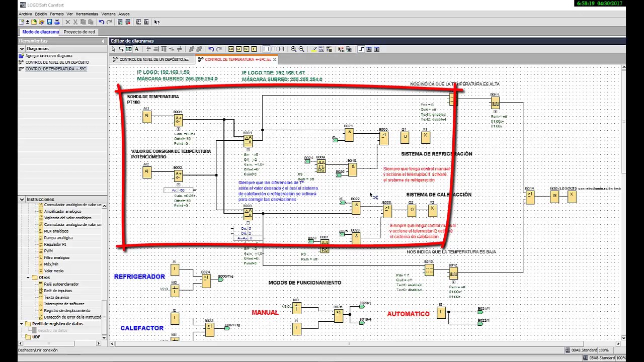Image resolution: width=644 pixels, height=362 pixels.
Task: Select CONTROL DE TEMPERATURA +-5ºC in Diagramas list
Action: tap(55, 69)
